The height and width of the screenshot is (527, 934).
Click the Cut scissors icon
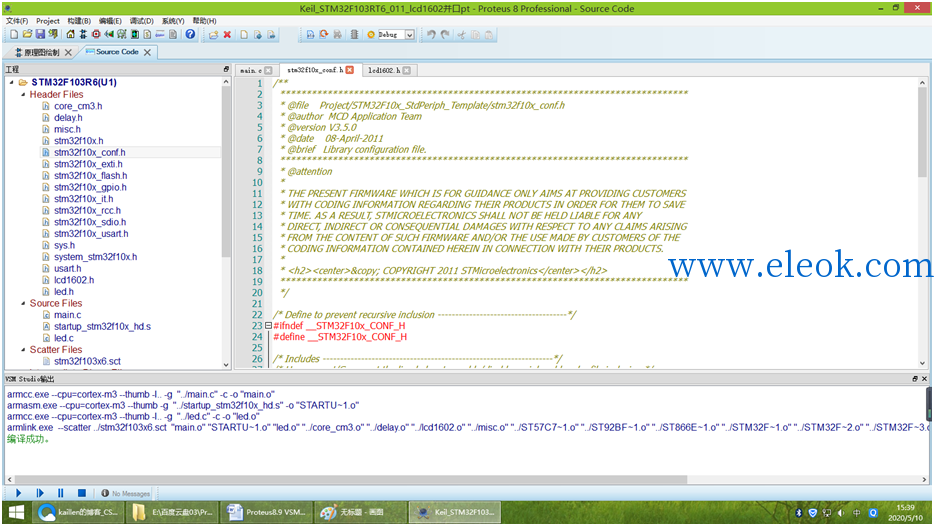point(461,35)
